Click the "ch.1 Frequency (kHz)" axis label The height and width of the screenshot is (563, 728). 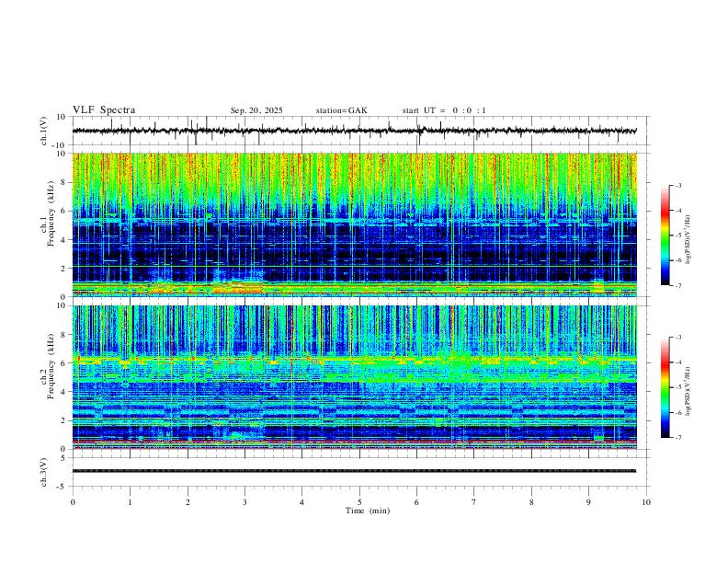[x=48, y=213]
